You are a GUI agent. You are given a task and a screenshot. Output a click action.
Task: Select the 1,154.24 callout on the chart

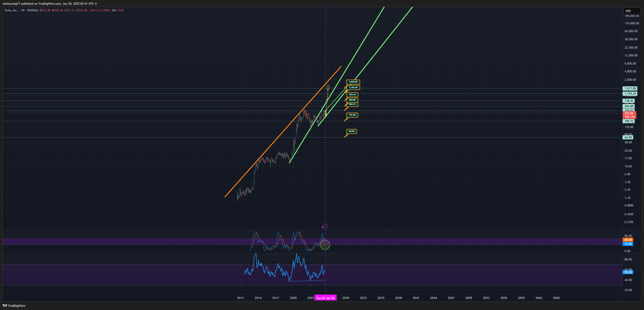tap(353, 87)
